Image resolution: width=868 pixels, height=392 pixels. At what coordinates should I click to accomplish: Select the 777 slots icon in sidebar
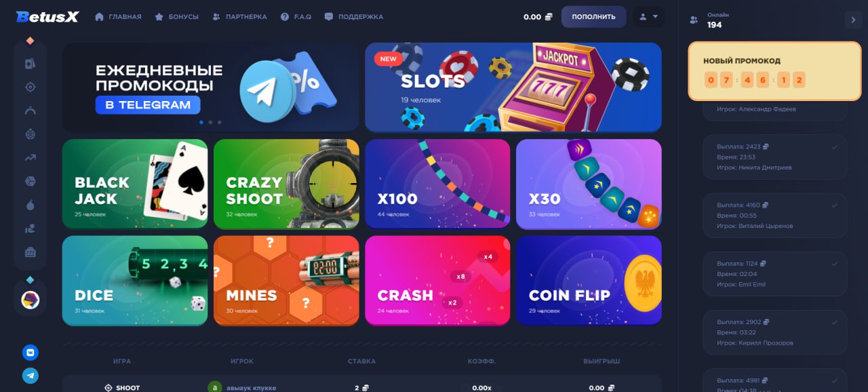30,252
